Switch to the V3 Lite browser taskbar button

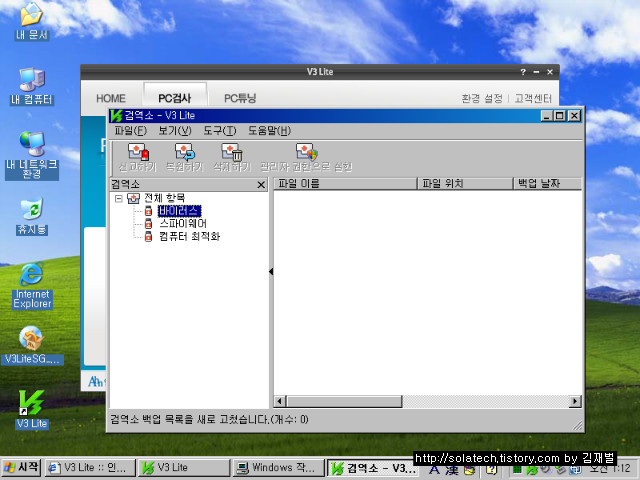[x=90, y=468]
